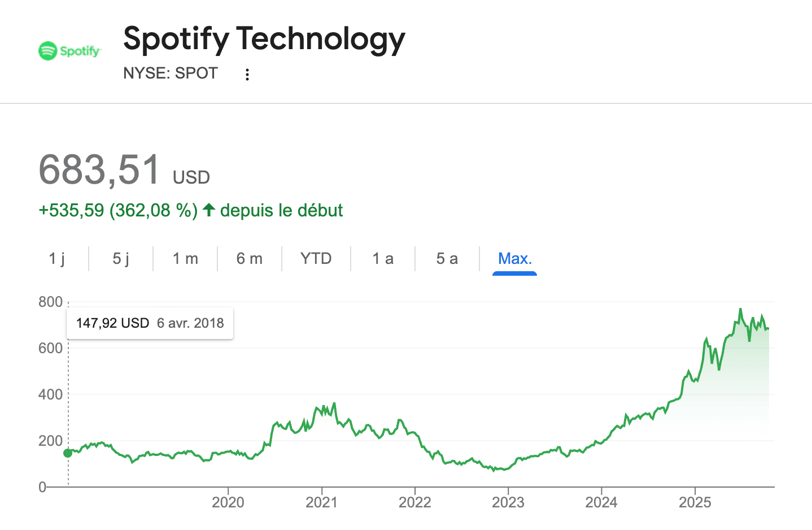The height and width of the screenshot is (530, 812).
Task: Switch to the 5 j time range
Action: pyautogui.click(x=120, y=258)
